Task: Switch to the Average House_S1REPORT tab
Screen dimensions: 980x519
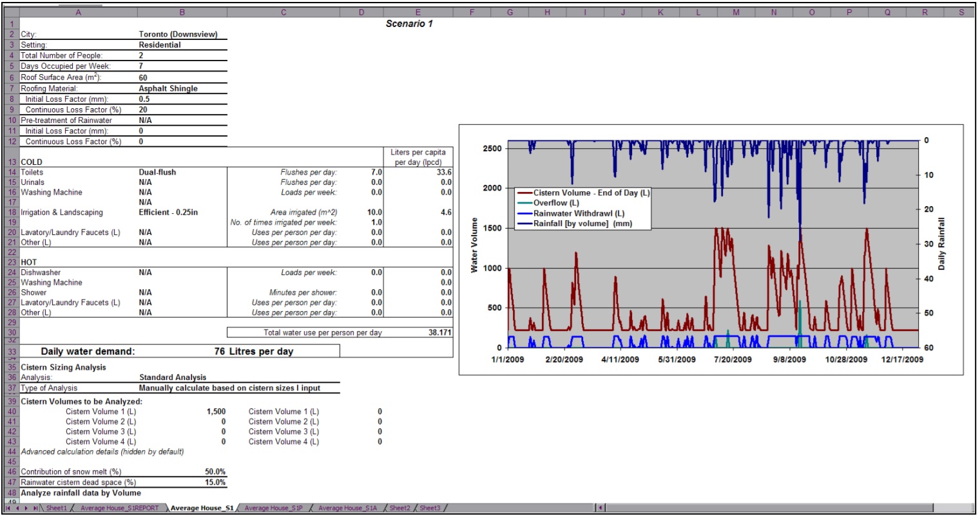Action: point(119,508)
